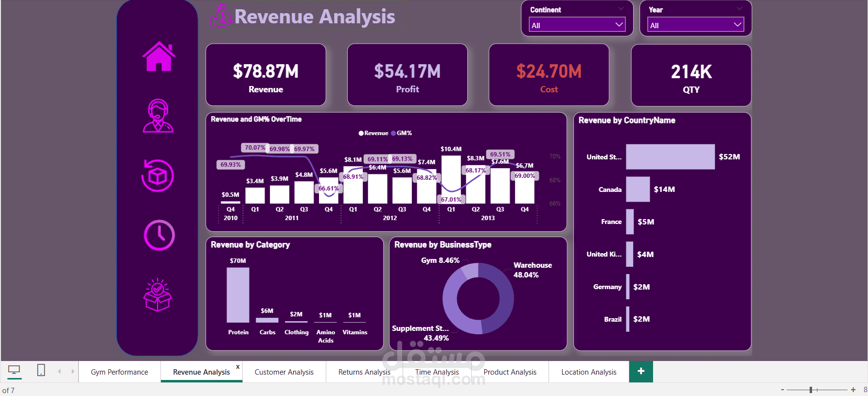Go to previous page tabs arrow
Image resolution: width=868 pixels, height=396 pixels.
(x=59, y=371)
